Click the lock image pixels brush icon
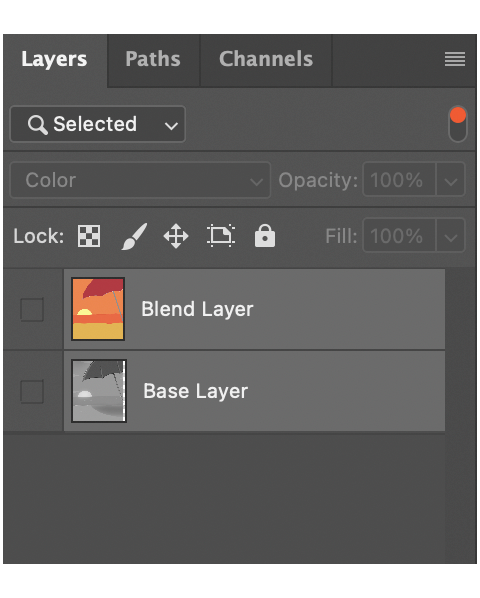The width and height of the screenshot is (480, 598). click(134, 236)
